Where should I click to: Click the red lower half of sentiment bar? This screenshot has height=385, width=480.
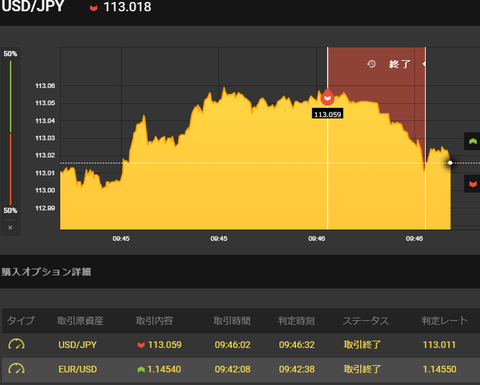[11, 169]
